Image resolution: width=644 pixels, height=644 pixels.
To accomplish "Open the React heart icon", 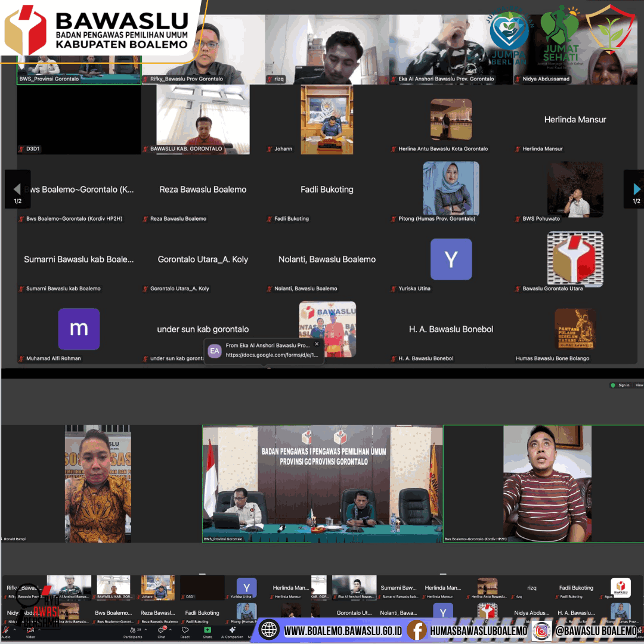I will tap(185, 630).
